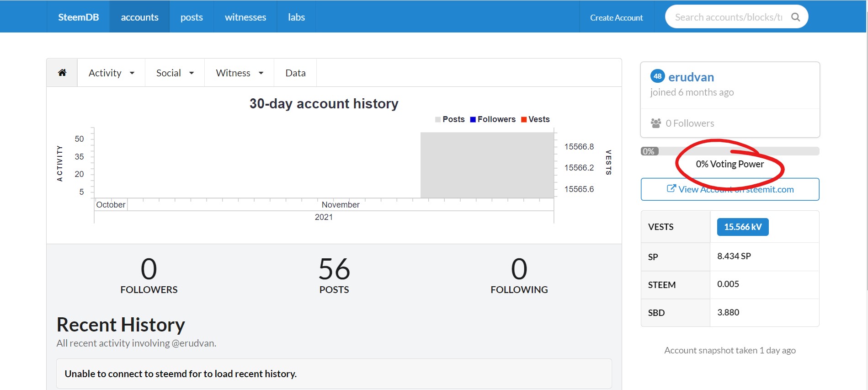Open erudvan profile name link
The image size is (868, 390).
(691, 77)
